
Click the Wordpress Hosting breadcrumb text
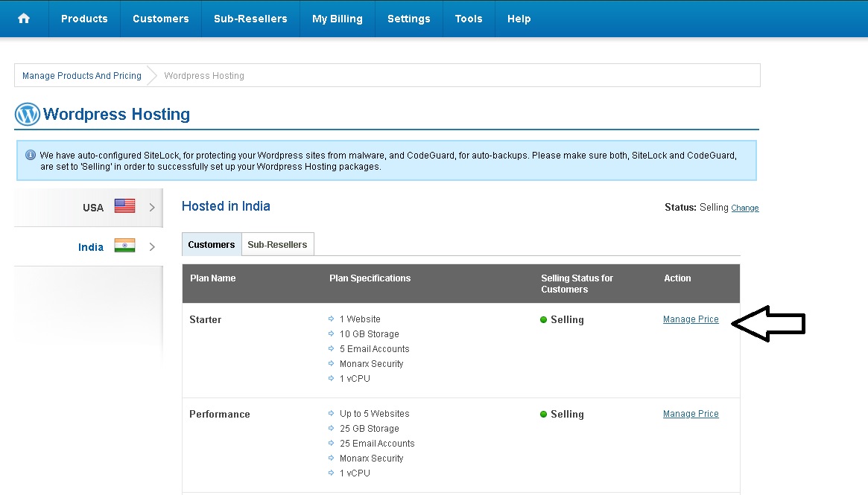(204, 76)
